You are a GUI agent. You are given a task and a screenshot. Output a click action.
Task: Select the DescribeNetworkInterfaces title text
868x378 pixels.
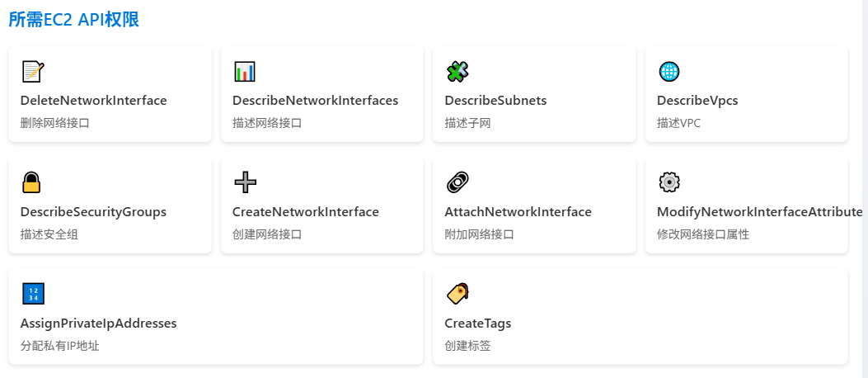315,101
